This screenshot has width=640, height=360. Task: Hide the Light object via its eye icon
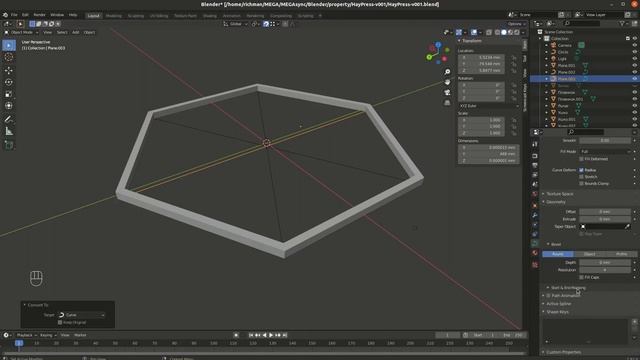click(635, 59)
